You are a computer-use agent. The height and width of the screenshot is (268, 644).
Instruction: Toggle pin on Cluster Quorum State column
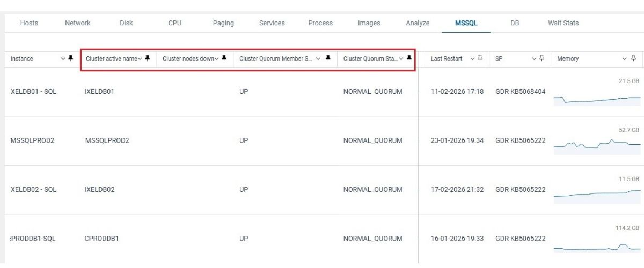point(409,58)
